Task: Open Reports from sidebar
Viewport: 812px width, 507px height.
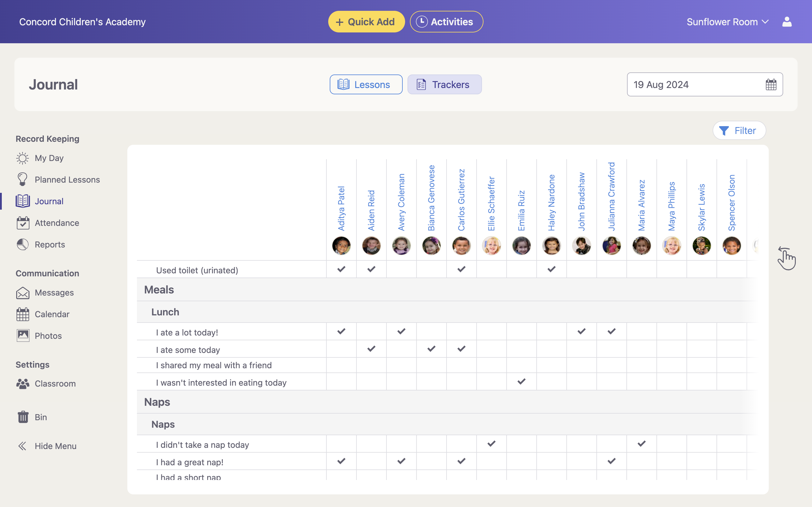Action: [50, 244]
